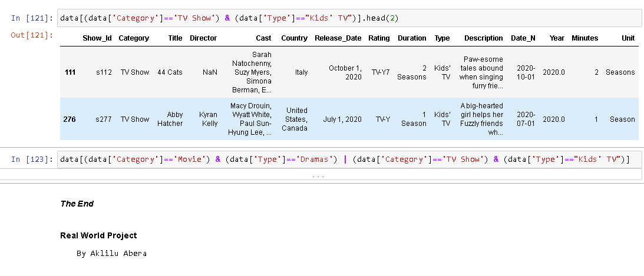Select row index 111 in the table

70,72
